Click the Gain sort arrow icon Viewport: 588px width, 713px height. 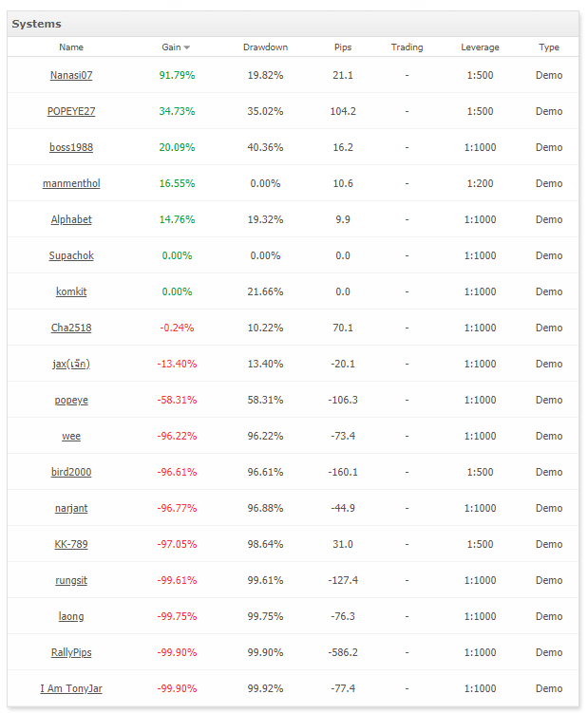(x=186, y=47)
